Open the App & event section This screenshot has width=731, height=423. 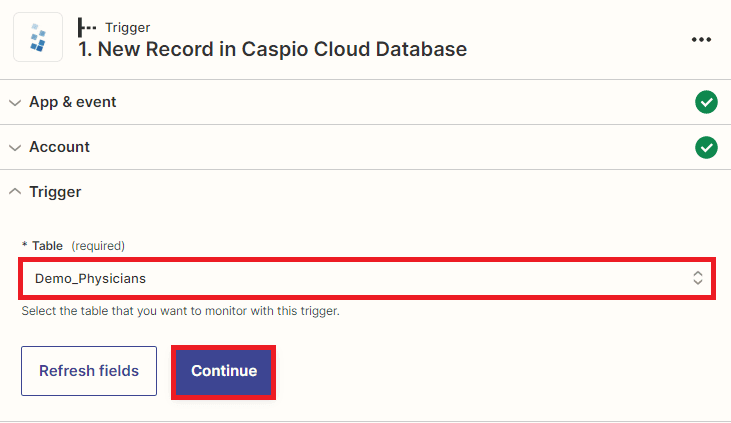click(x=73, y=102)
